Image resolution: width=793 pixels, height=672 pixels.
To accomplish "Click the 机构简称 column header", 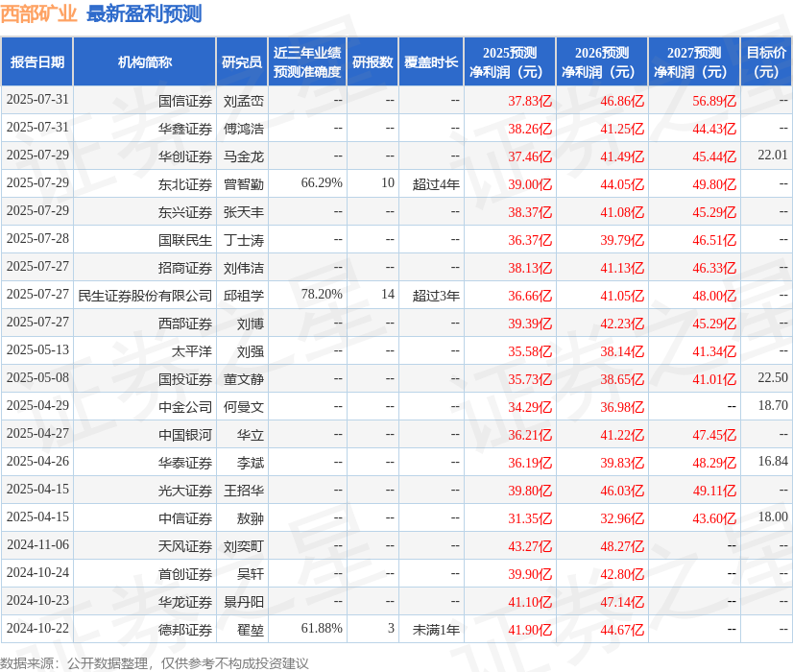I will point(145,61).
